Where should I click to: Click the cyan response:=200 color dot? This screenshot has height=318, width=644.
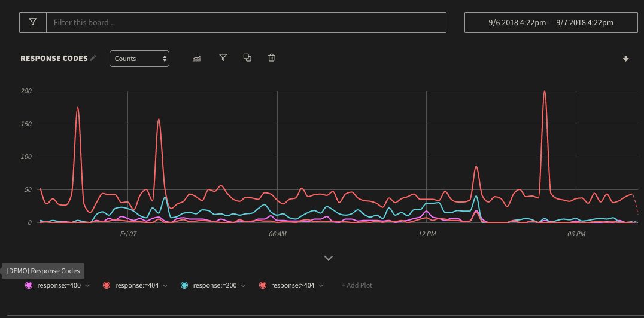pos(184,285)
